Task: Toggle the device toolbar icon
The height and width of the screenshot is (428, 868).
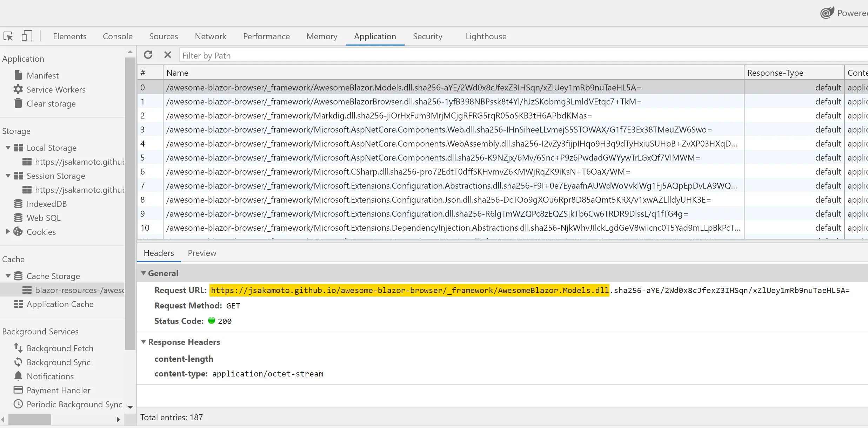Action: [x=27, y=36]
